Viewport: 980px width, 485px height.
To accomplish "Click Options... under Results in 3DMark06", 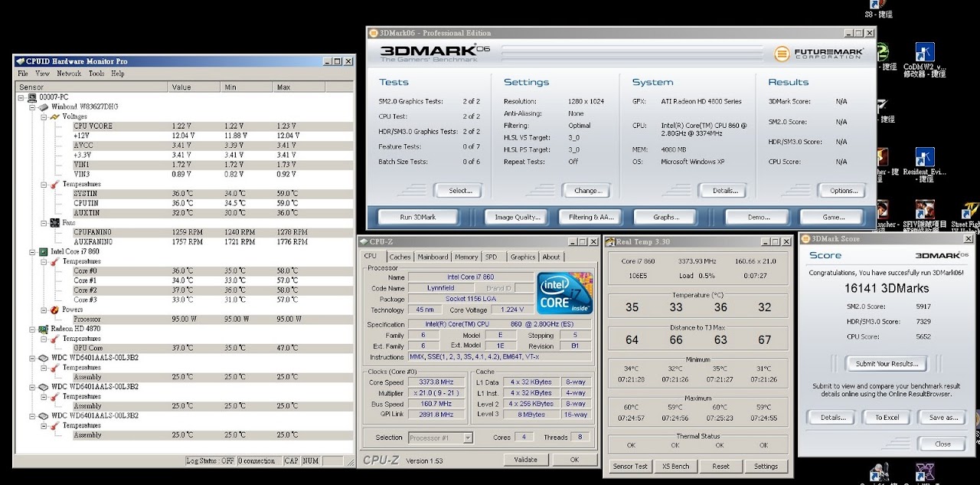I will coord(844,190).
